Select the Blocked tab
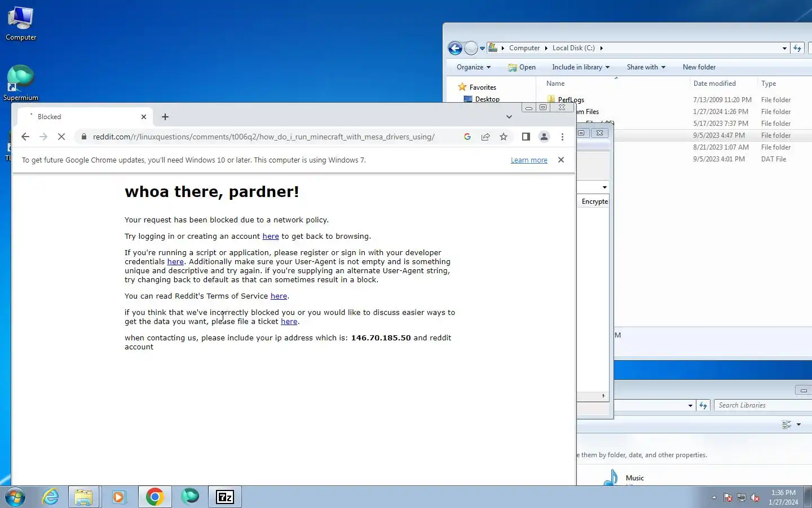Screen dimensions: 812x508 (x=85, y=117)
